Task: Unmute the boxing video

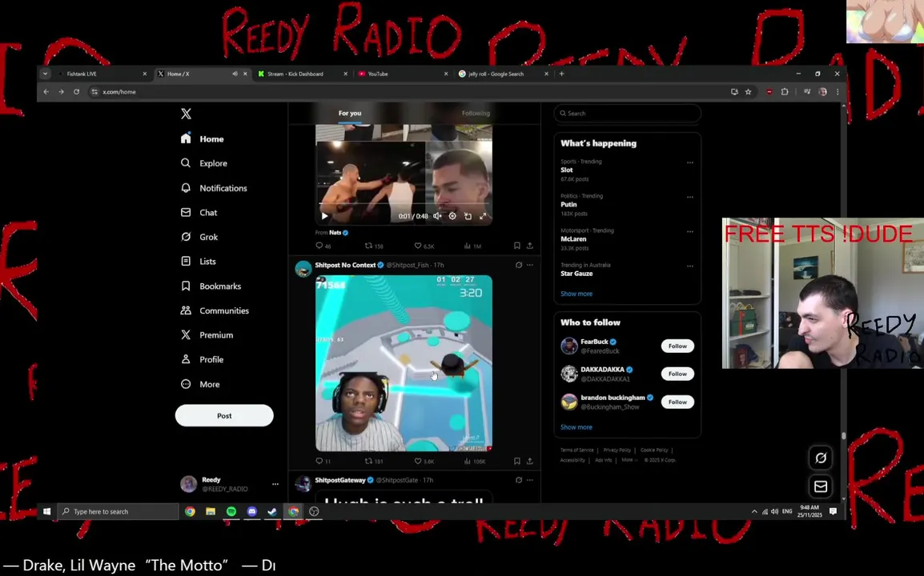Action: tap(437, 216)
